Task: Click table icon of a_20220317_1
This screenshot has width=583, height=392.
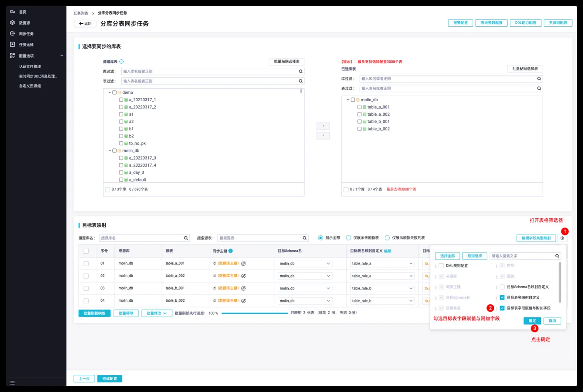Action: point(126,100)
